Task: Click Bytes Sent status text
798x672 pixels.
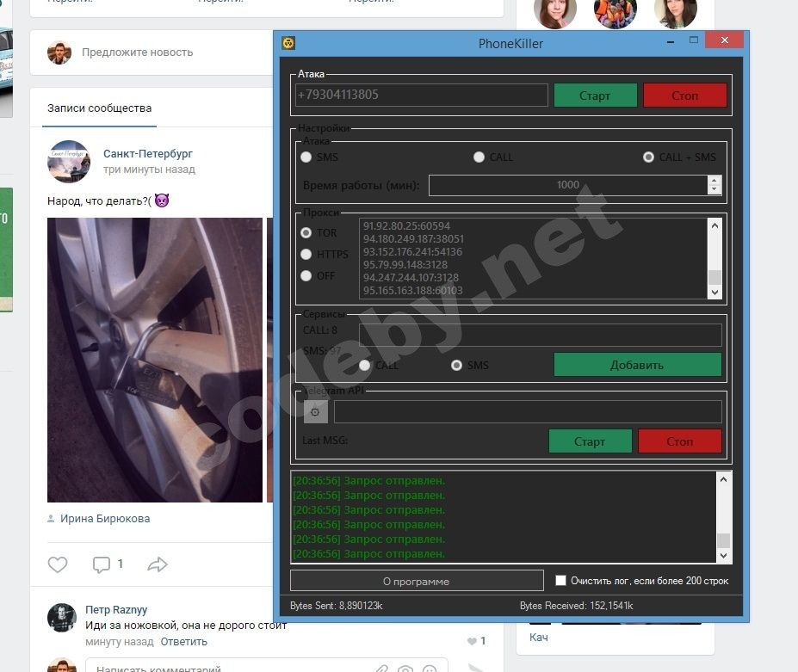Action: 336,606
